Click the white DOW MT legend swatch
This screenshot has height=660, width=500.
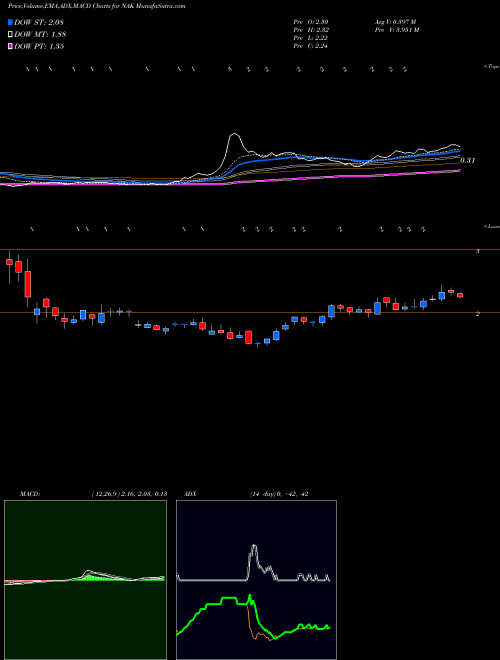(x=10, y=35)
